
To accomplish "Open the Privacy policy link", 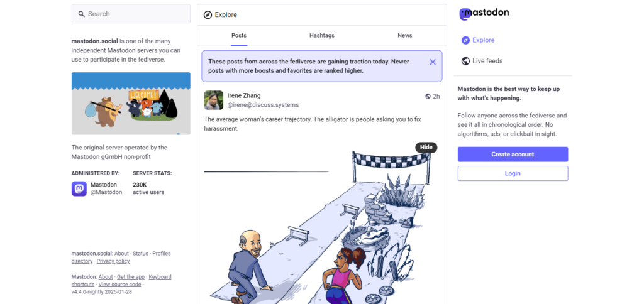I will tap(113, 261).
